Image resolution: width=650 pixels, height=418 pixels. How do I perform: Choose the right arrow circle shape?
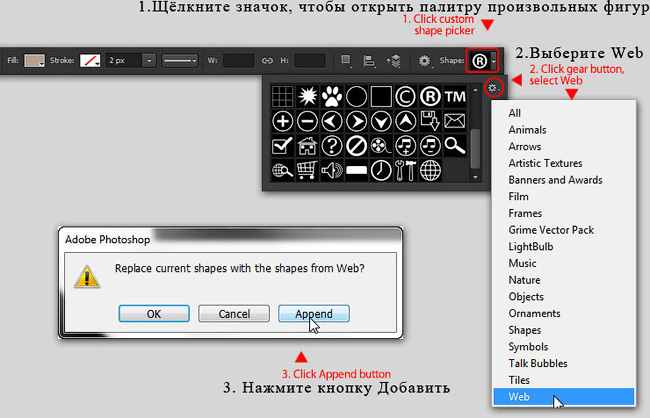pos(357,122)
